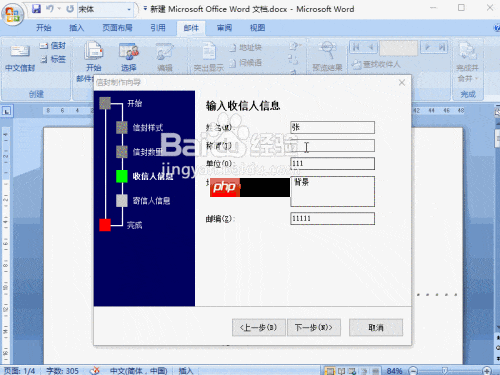Click the name field containing 张
The image size is (500, 375).
[333, 127]
